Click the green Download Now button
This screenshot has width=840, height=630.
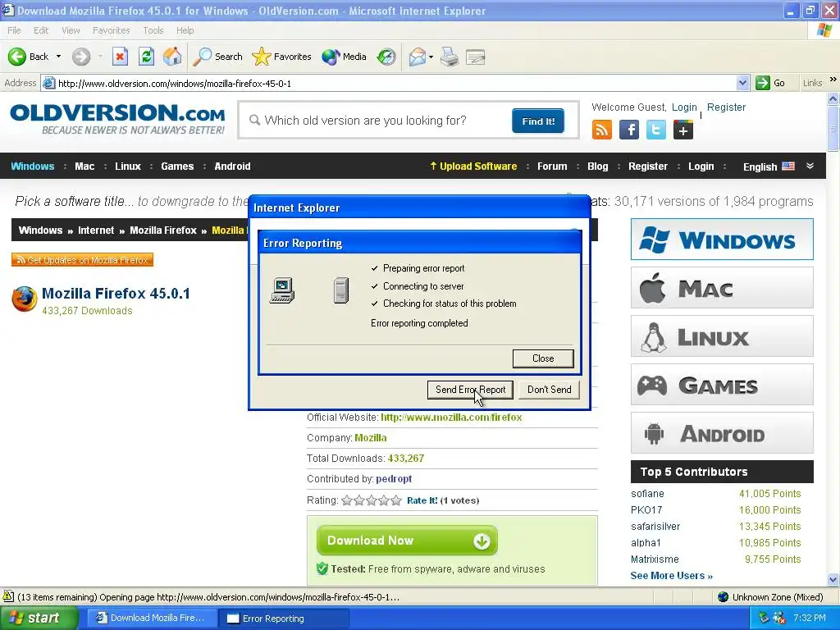407,541
